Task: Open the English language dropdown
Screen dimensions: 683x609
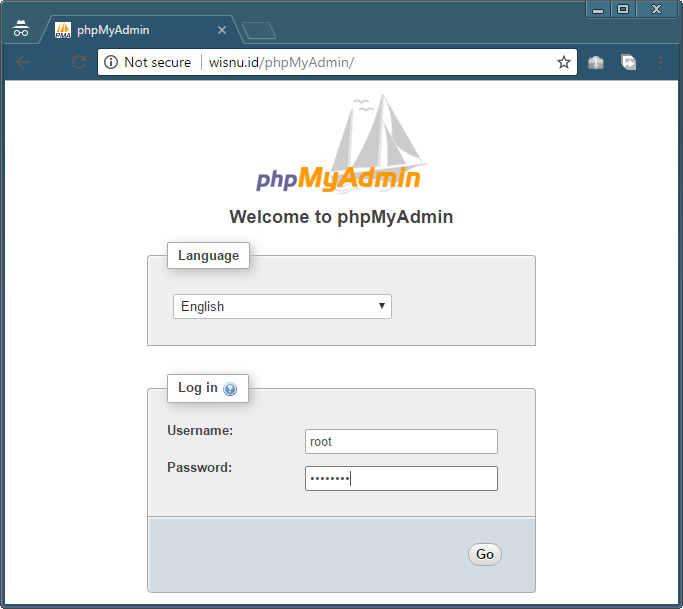Action: pos(282,306)
